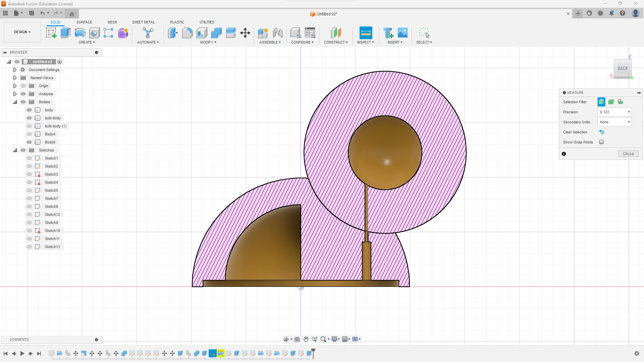Expand the Document Settings node
Image resolution: width=644 pixels, height=362 pixels.
click(x=15, y=70)
